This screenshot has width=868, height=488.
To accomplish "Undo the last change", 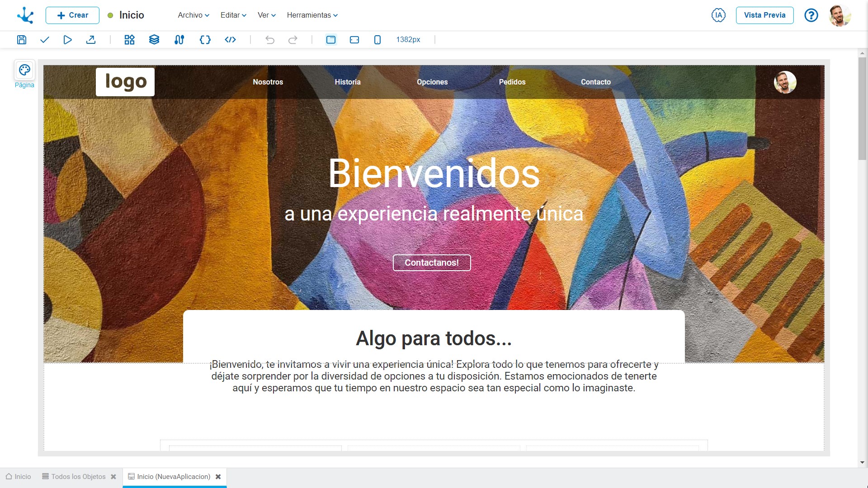I will 270,40.
